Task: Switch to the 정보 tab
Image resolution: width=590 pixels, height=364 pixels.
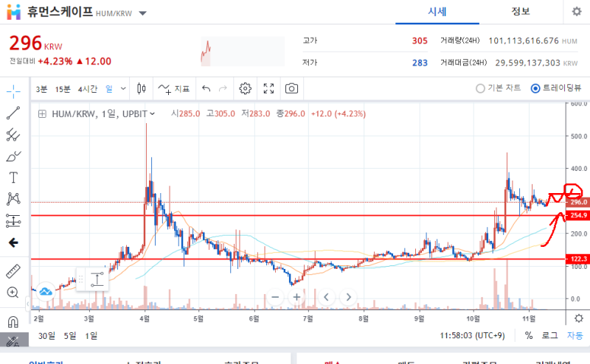Action: [521, 12]
